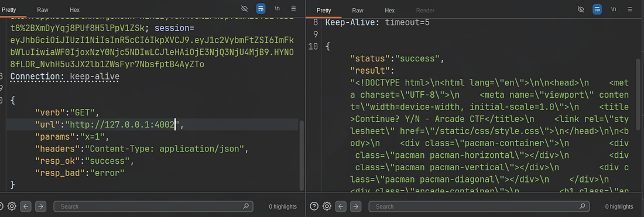Focus the response pane Search field

click(479, 206)
